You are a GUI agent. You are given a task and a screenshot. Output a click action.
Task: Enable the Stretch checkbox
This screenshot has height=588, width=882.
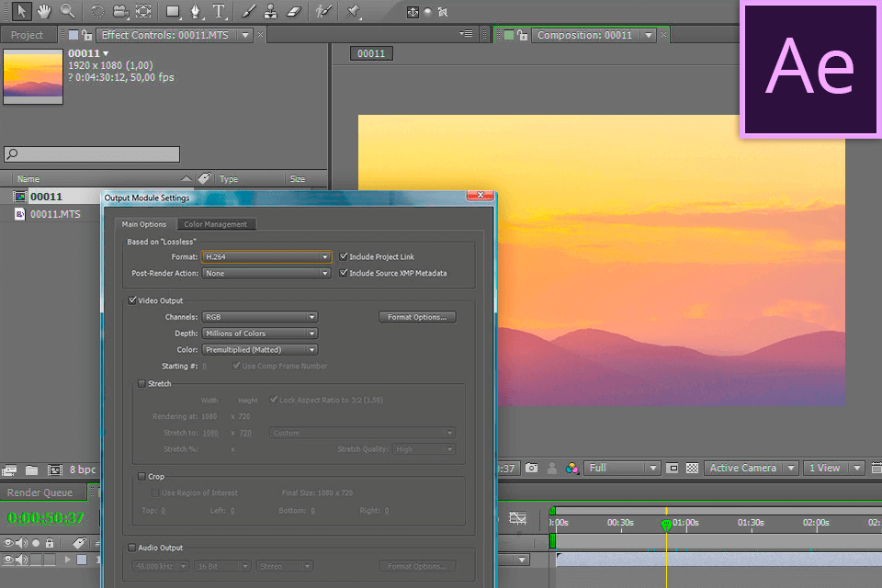141,384
